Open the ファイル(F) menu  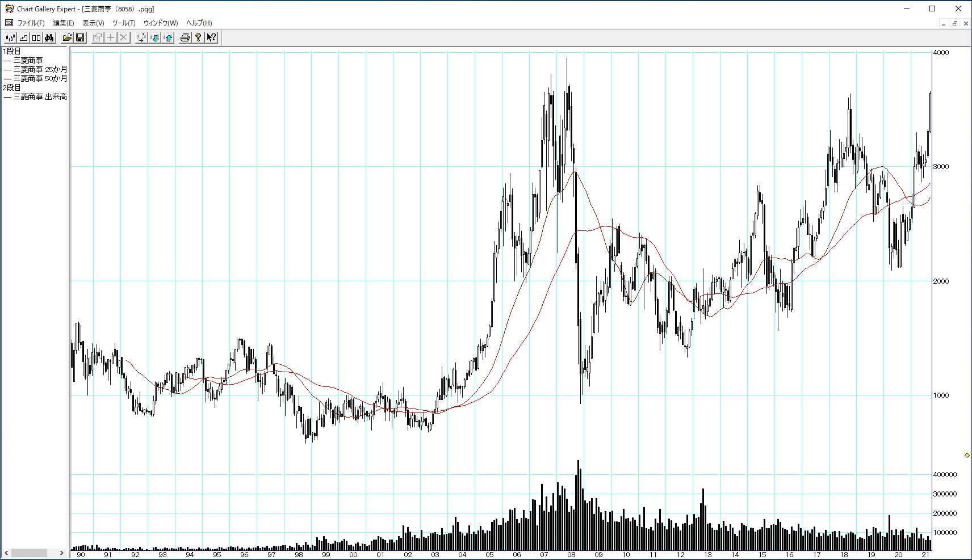30,23
